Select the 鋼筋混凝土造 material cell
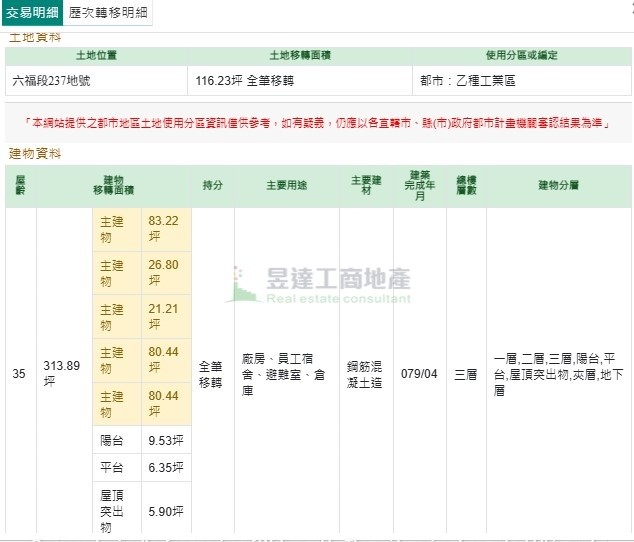 [366, 374]
